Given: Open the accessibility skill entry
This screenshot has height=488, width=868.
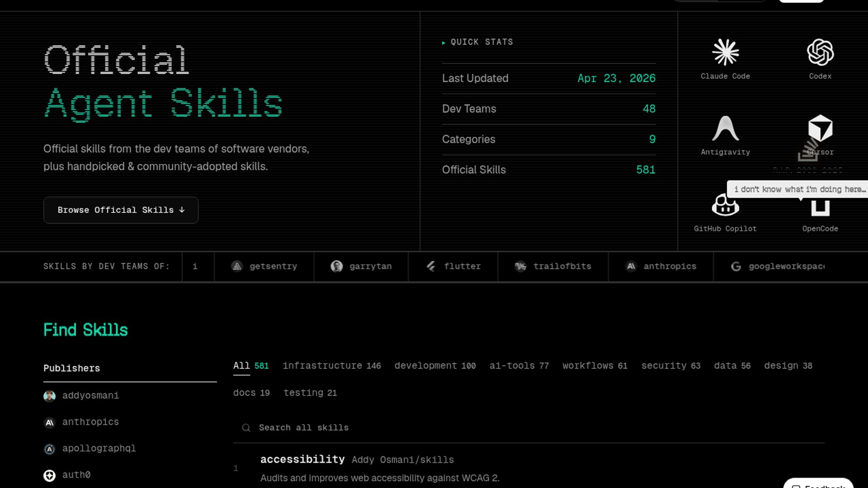Looking at the screenshot, I should 302,460.
